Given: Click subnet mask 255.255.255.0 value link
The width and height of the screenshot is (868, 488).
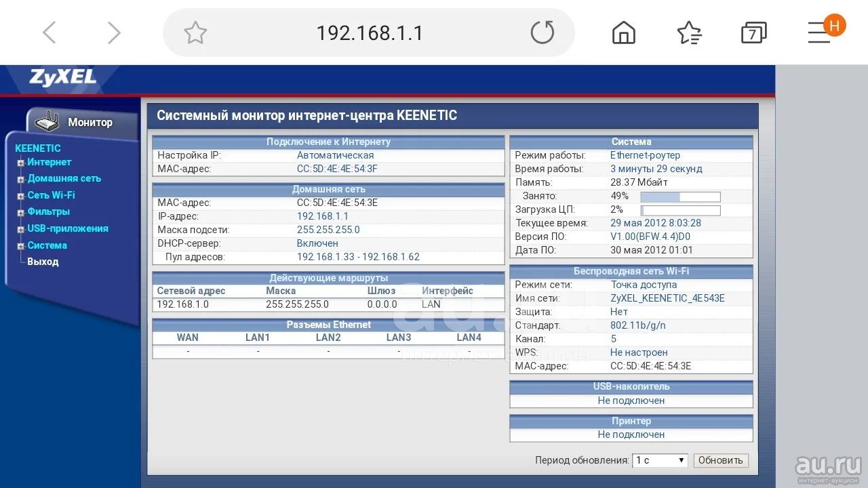Looking at the screenshot, I should [x=328, y=230].
